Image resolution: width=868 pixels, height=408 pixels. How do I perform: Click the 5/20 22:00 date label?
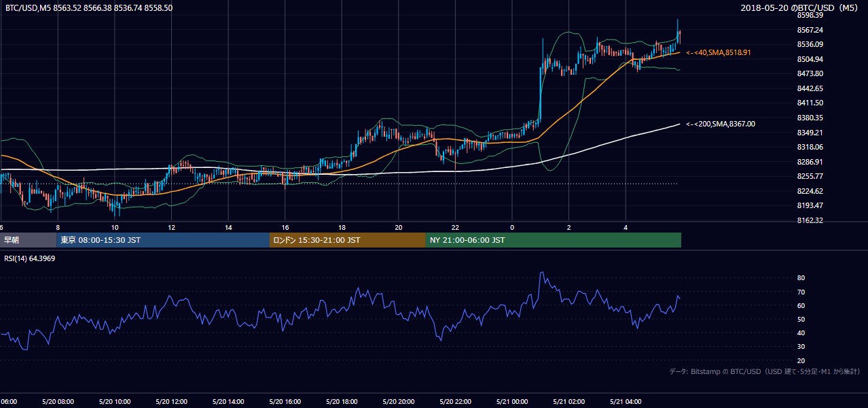pos(455,401)
